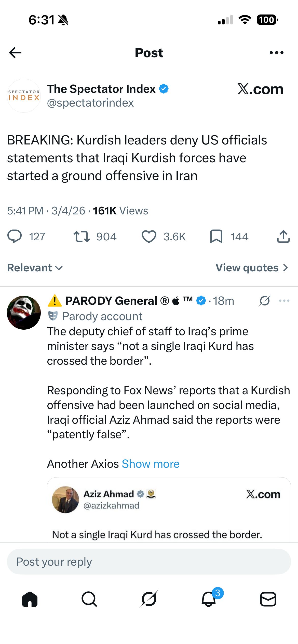This screenshot has width=298, height=644.
Task: Open the quoted Aziz Ahmad post
Action: click(169, 510)
